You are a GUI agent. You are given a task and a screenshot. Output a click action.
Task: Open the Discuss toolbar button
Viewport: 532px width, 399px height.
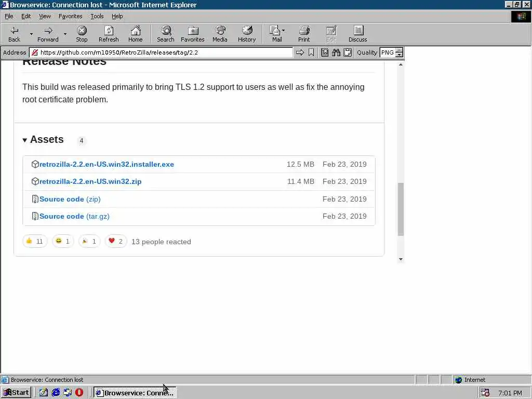(357, 34)
